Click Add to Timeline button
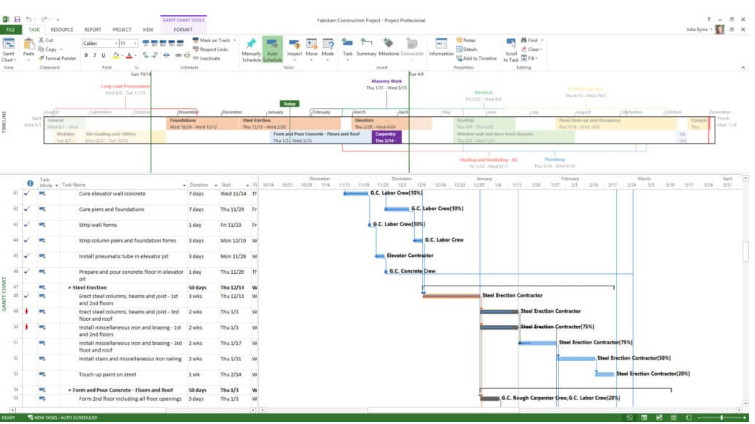 tap(481, 59)
